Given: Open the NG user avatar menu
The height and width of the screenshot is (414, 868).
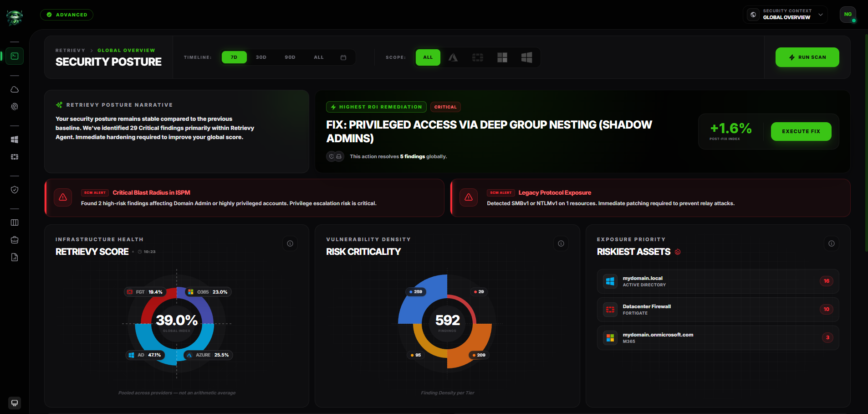Looking at the screenshot, I should click(x=848, y=15).
